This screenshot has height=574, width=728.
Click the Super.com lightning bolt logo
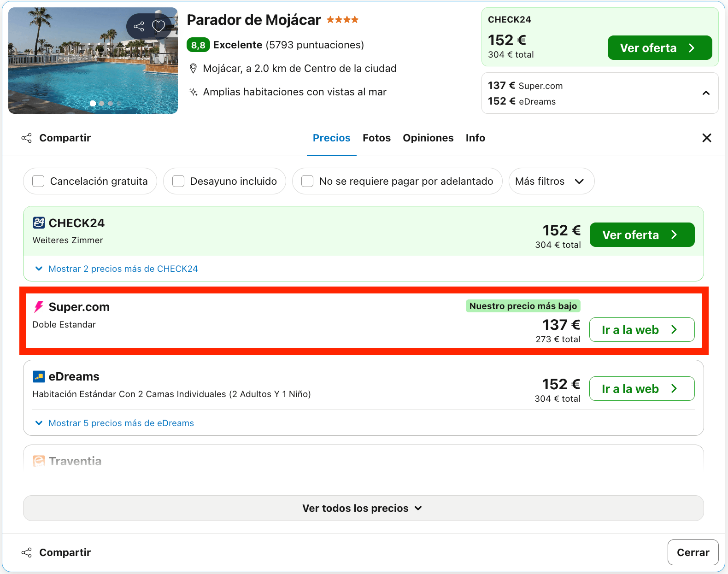(39, 307)
